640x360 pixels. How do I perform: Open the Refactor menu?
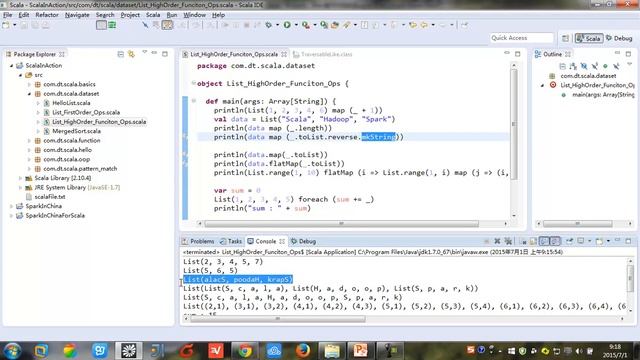(47, 15)
